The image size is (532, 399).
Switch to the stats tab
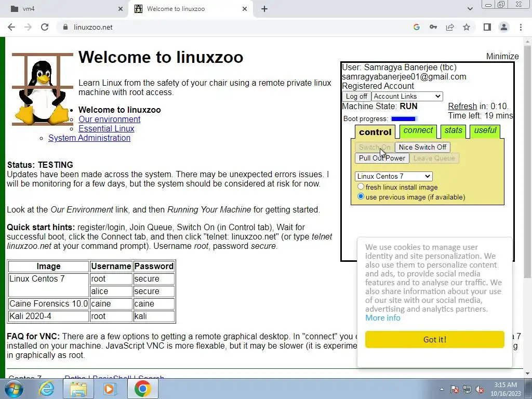(x=453, y=130)
